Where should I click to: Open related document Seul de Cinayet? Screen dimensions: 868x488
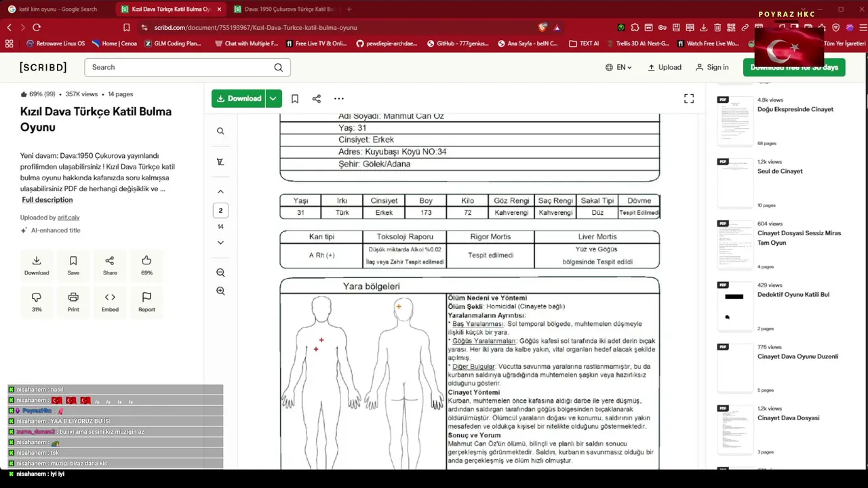(x=780, y=171)
